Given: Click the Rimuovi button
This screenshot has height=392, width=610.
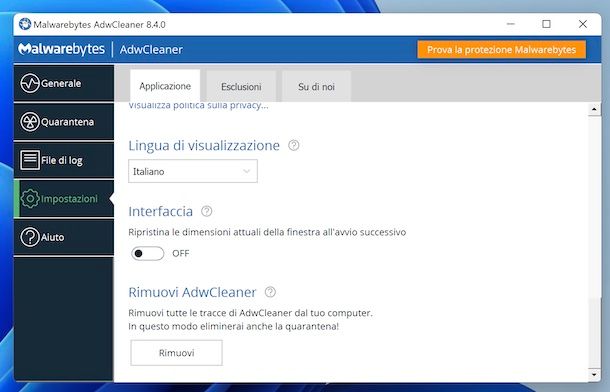Looking at the screenshot, I should click(177, 353).
